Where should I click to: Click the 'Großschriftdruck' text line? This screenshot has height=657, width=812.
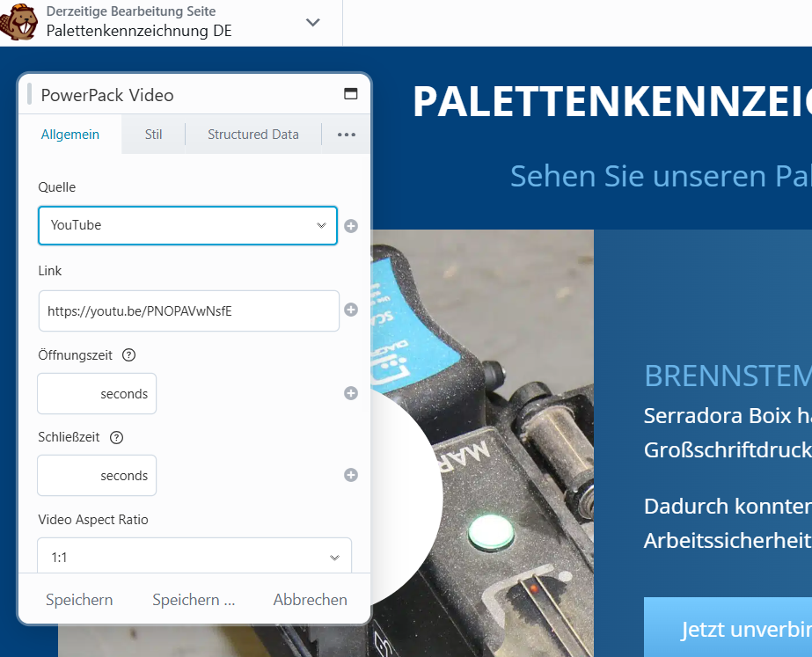click(x=728, y=450)
